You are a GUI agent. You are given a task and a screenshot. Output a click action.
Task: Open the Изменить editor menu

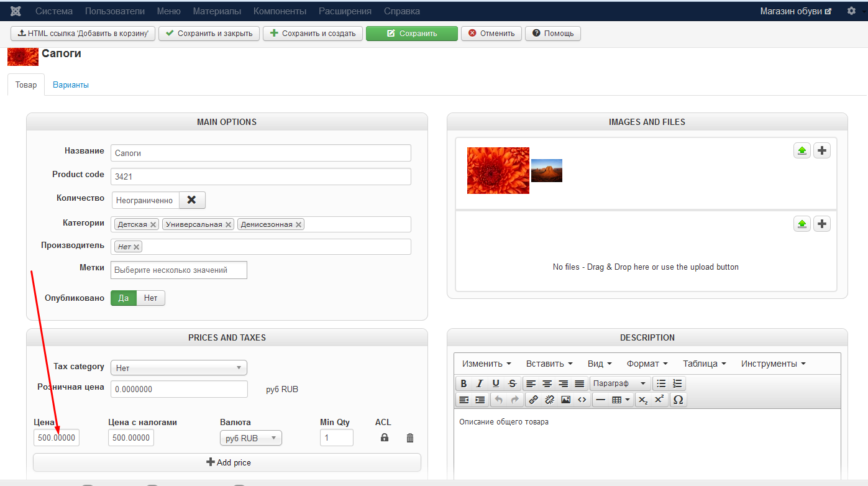point(487,364)
